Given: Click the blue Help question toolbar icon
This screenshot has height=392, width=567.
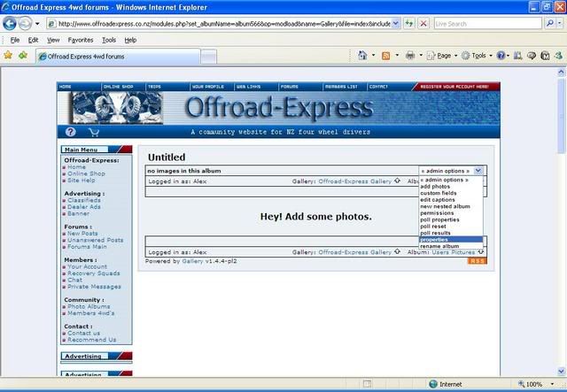Looking at the screenshot, I should (x=501, y=55).
